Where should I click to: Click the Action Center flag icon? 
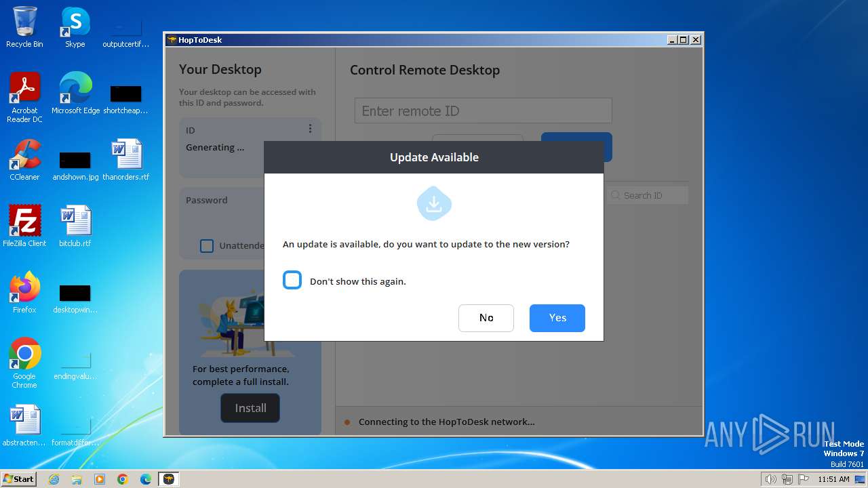804,479
